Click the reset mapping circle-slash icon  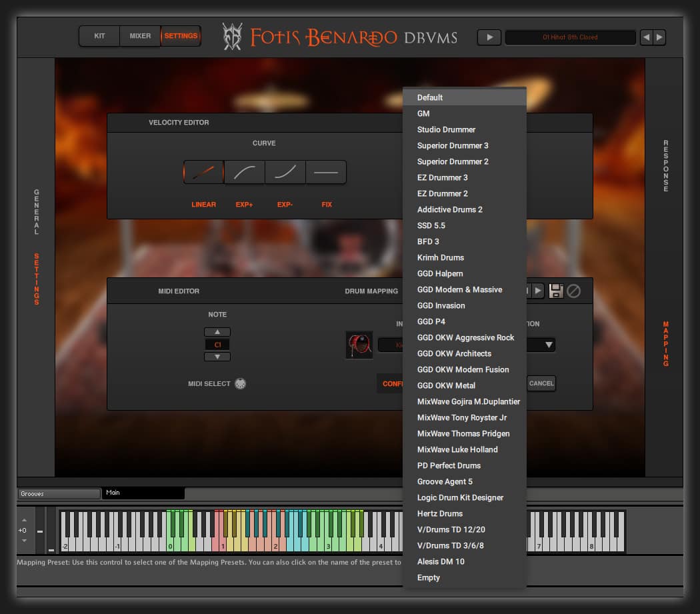(x=573, y=291)
